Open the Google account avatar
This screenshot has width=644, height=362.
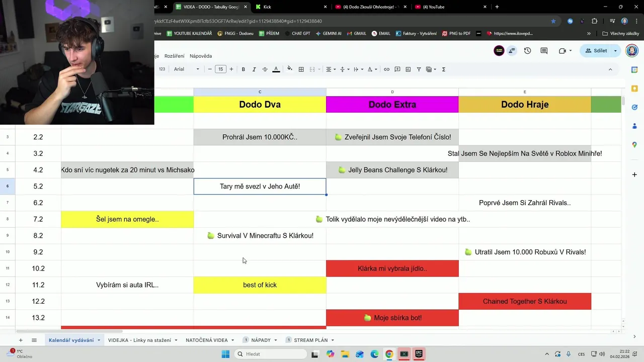coord(631,51)
